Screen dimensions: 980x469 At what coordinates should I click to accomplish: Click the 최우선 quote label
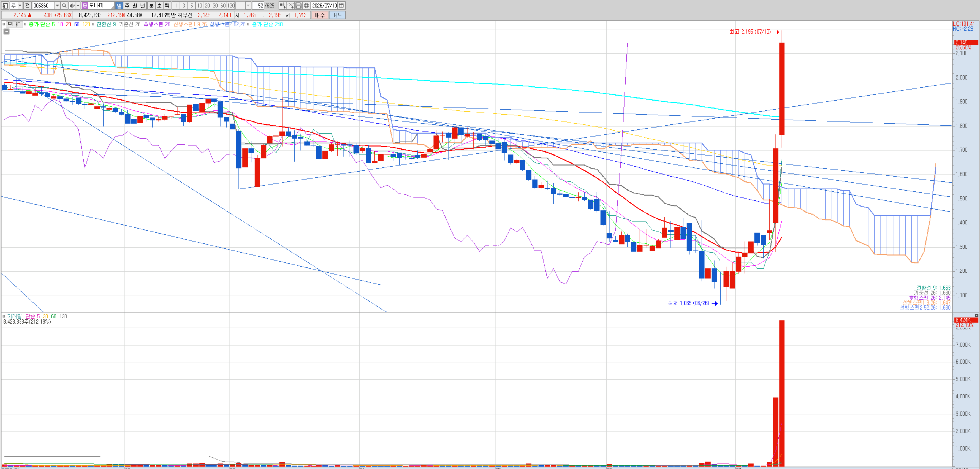(185, 15)
